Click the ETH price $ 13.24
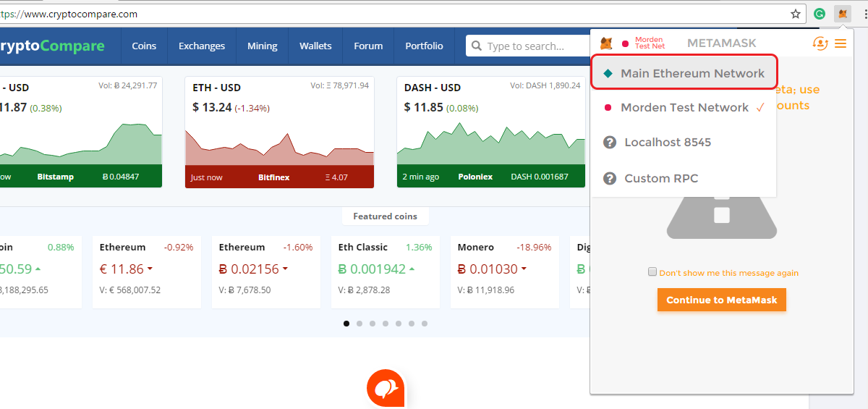This screenshot has height=409, width=868. point(212,107)
